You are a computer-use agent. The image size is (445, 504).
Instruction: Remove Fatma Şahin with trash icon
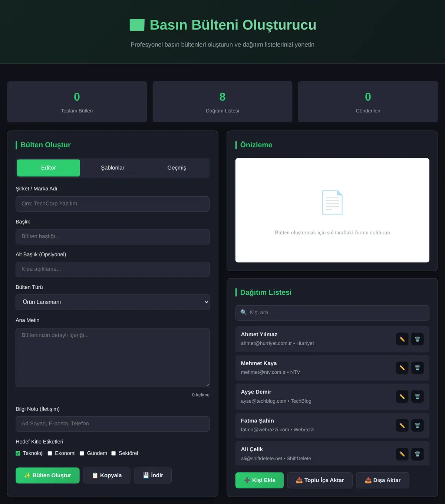(x=417, y=425)
